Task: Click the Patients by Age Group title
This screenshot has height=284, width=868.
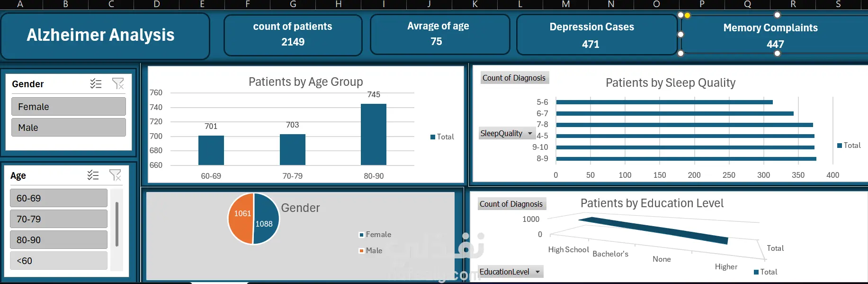Action: (306, 82)
